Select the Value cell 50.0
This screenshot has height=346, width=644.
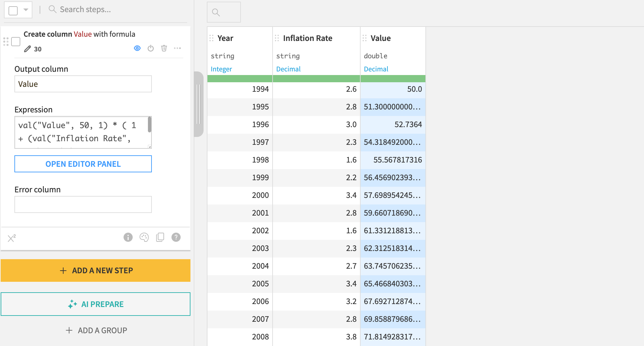(x=393, y=89)
